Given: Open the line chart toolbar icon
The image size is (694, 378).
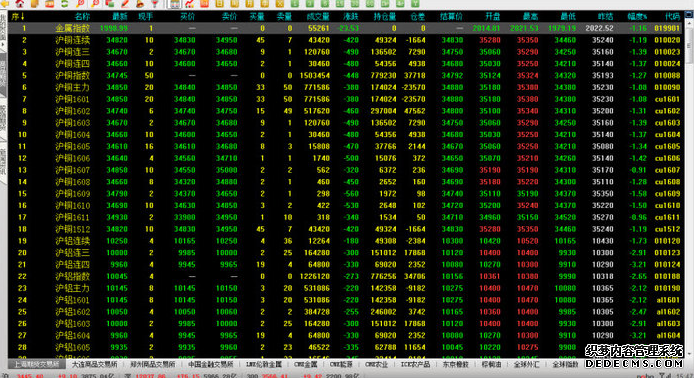Looking at the screenshot, I should click(x=189, y=4).
